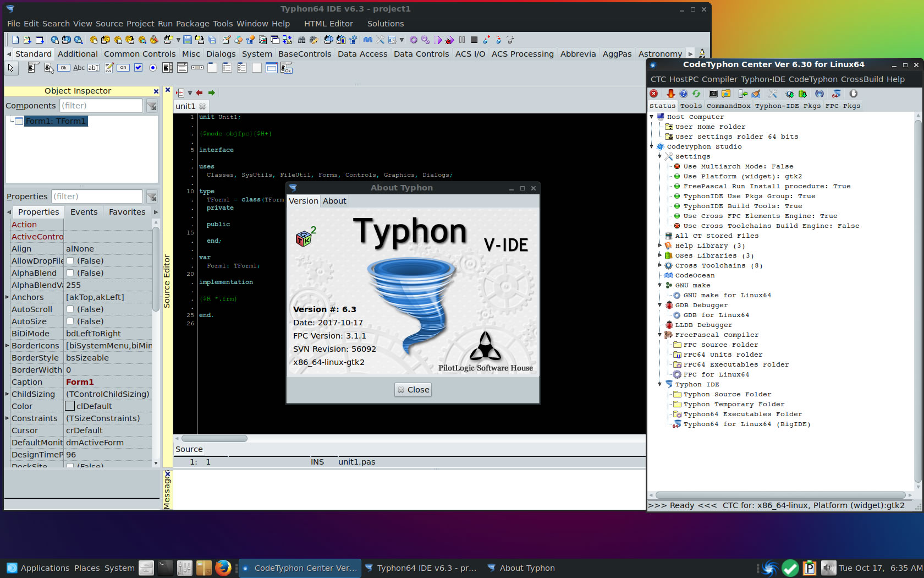
Task: Switch to the Events tab in Object Inspector
Action: coord(84,212)
